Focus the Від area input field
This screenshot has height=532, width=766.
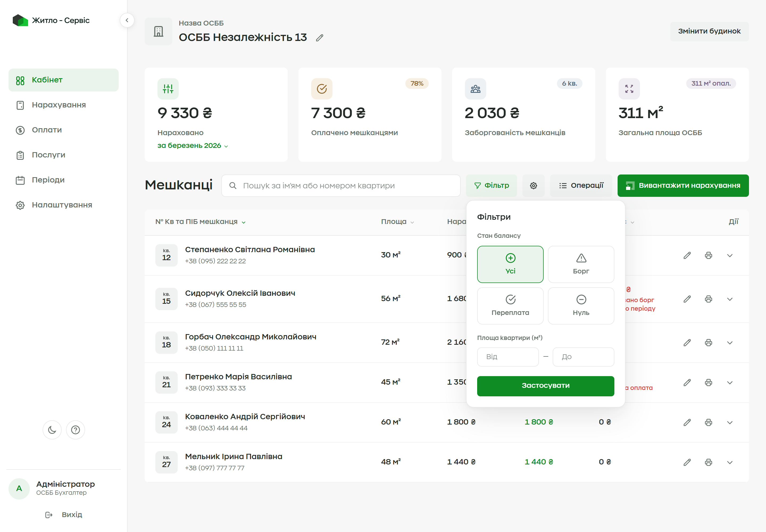point(508,357)
